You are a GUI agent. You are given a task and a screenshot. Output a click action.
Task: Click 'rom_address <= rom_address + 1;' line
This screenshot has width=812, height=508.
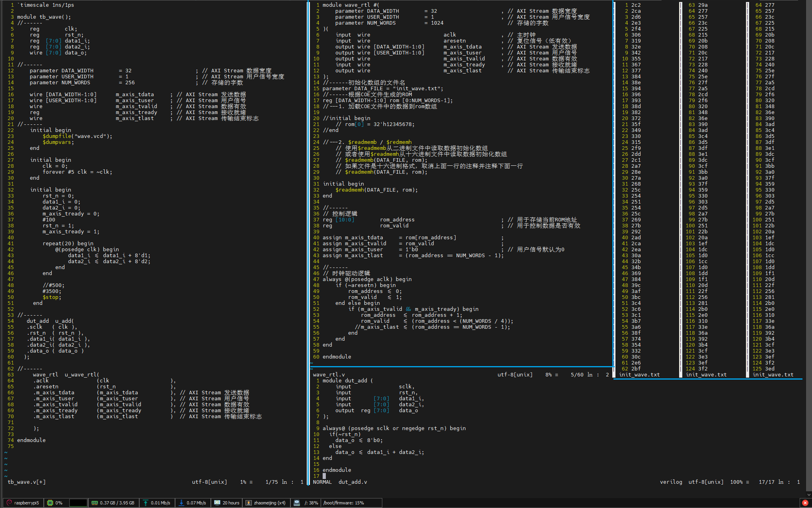(412, 315)
